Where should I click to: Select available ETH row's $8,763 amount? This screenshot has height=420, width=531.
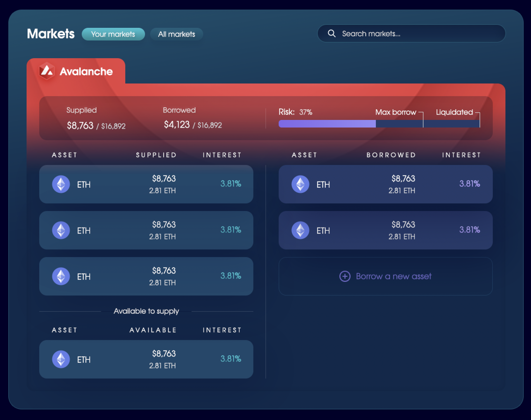pos(164,353)
